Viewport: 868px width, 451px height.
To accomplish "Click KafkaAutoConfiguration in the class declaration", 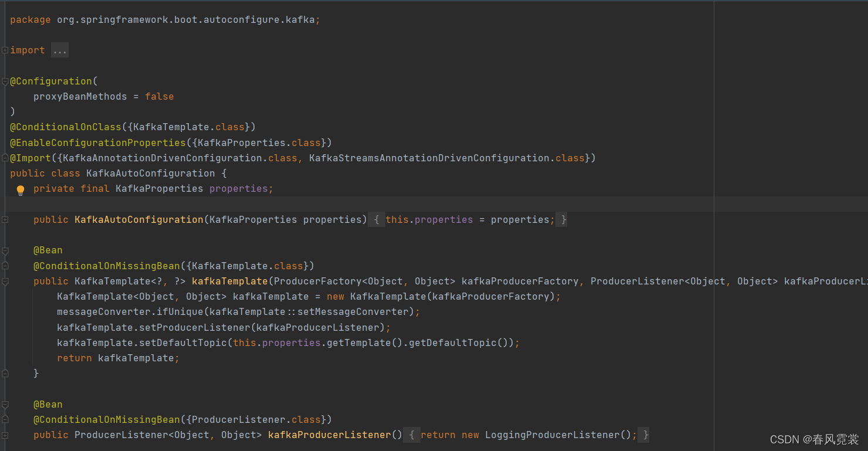I will [x=151, y=173].
